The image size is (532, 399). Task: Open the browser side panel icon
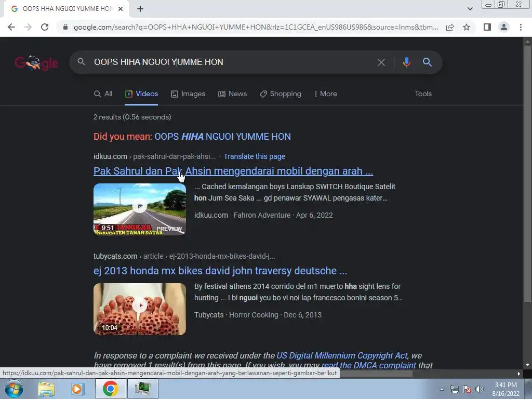coord(487,27)
